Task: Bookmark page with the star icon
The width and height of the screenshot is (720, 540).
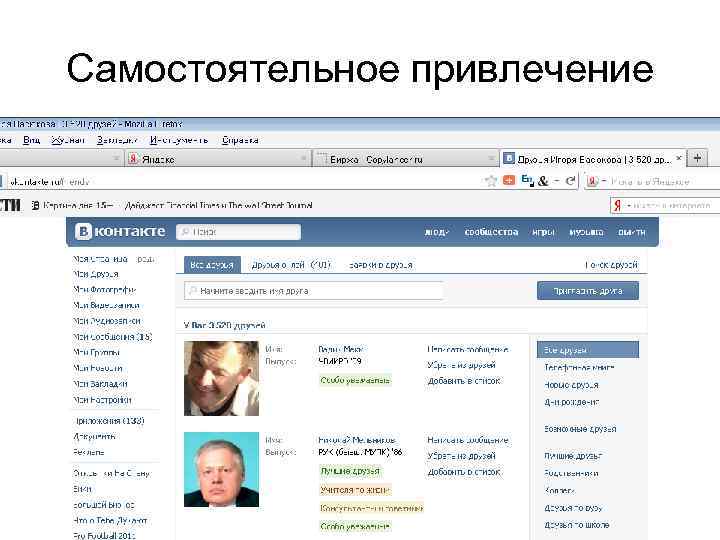Action: click(491, 181)
